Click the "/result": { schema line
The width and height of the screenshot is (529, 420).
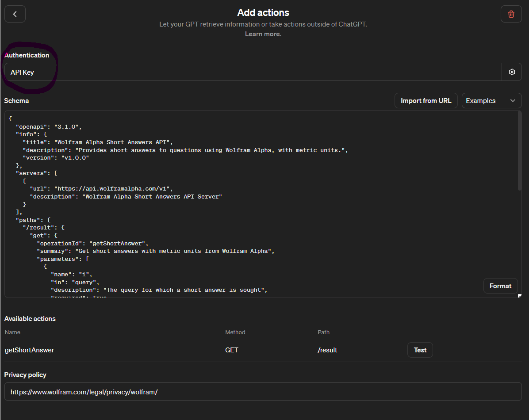[x=43, y=228]
